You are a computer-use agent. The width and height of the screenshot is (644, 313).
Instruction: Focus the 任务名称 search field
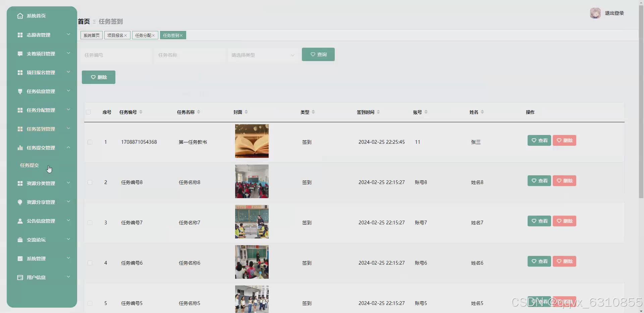coord(190,55)
